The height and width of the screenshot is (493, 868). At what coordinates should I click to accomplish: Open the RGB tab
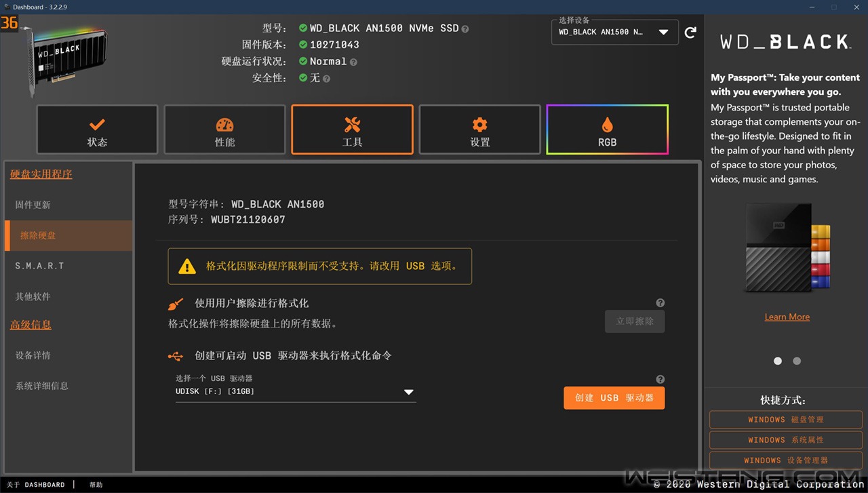point(607,130)
